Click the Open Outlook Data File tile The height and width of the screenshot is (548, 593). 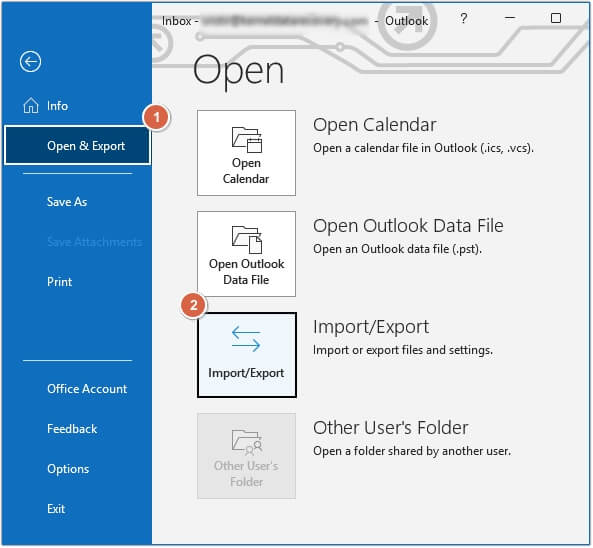tap(246, 254)
